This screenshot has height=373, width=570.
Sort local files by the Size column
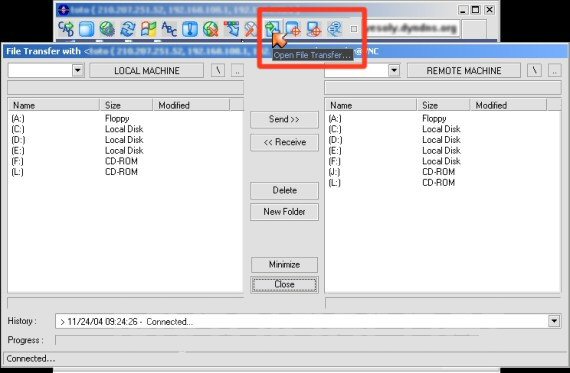pos(126,105)
